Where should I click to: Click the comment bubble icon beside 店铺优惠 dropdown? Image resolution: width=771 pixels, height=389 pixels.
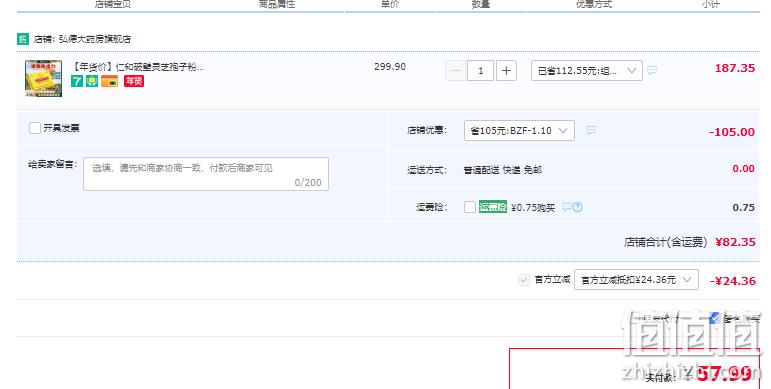pos(591,130)
